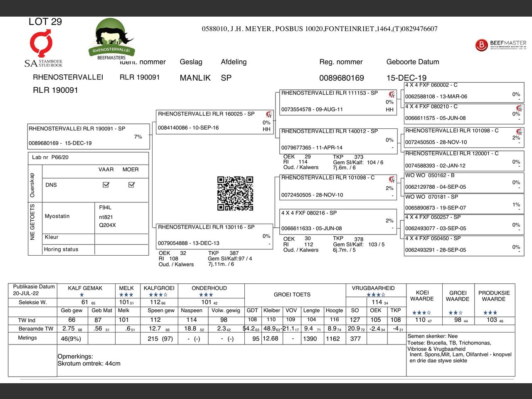Image resolution: width=532 pixels, height=399 pixels.
Task: Click the Afdeling label
Action: (x=234, y=62)
